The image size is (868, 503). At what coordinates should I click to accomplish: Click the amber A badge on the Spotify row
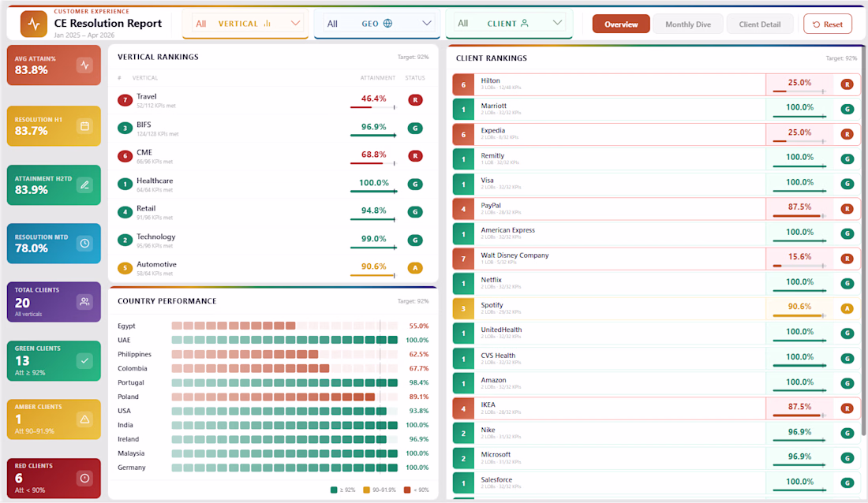tap(847, 309)
